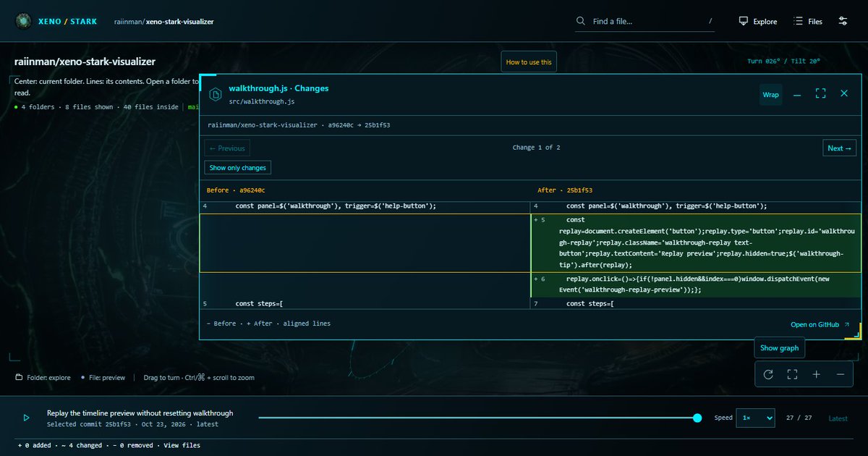Click the added line 5 replay button code

pos(696,242)
